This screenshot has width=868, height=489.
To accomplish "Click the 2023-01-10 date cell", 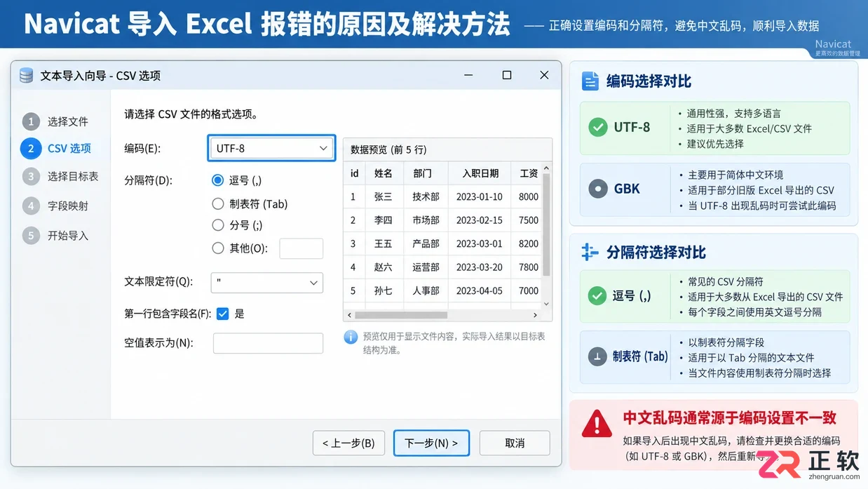I will pyautogui.click(x=480, y=197).
